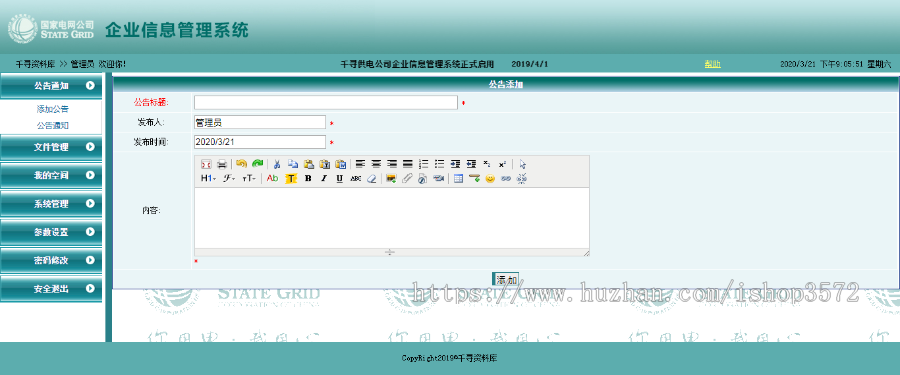
Task: Expand 我的空间 sidebar menu arrow
Action: point(90,175)
